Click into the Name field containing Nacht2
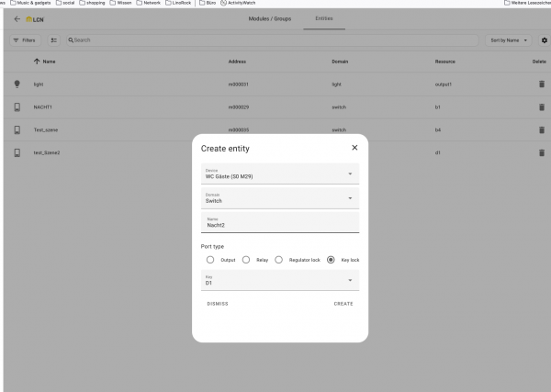 tap(279, 223)
